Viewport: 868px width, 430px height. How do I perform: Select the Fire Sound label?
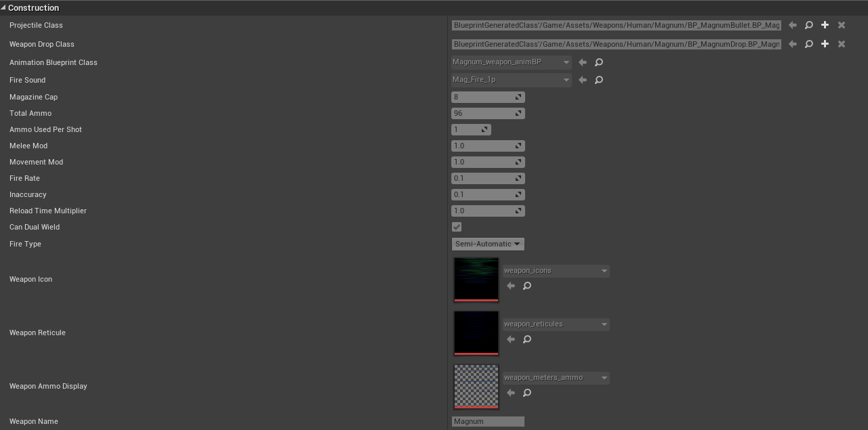tap(28, 80)
